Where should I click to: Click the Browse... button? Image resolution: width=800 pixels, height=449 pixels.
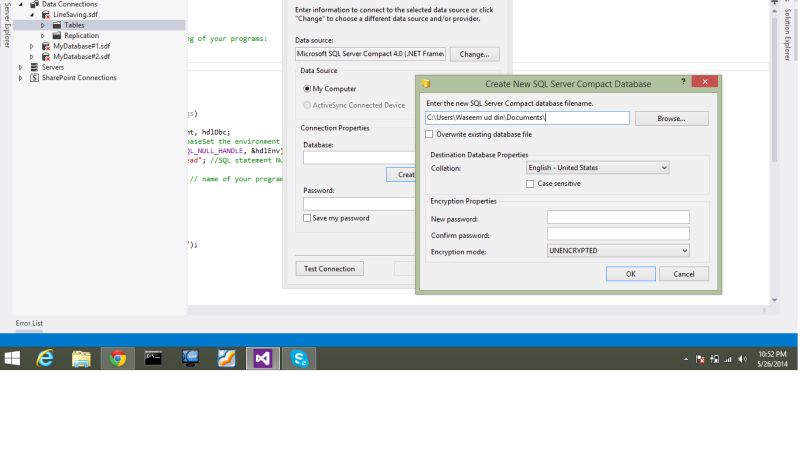pyautogui.click(x=671, y=118)
